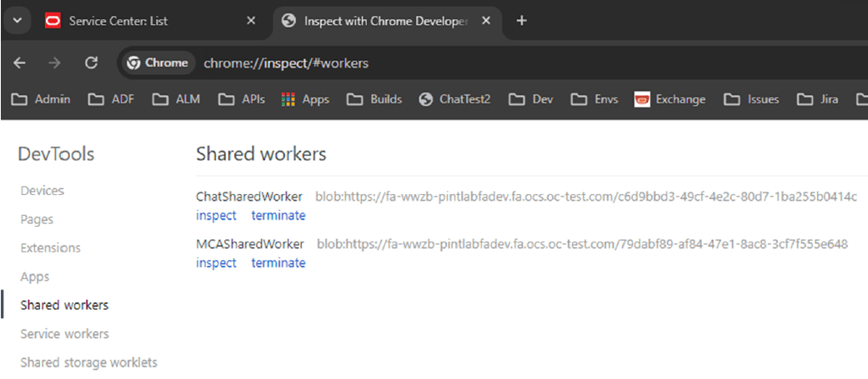868x379 pixels.
Task: Open the Dev bookmark folder
Action: point(531,100)
